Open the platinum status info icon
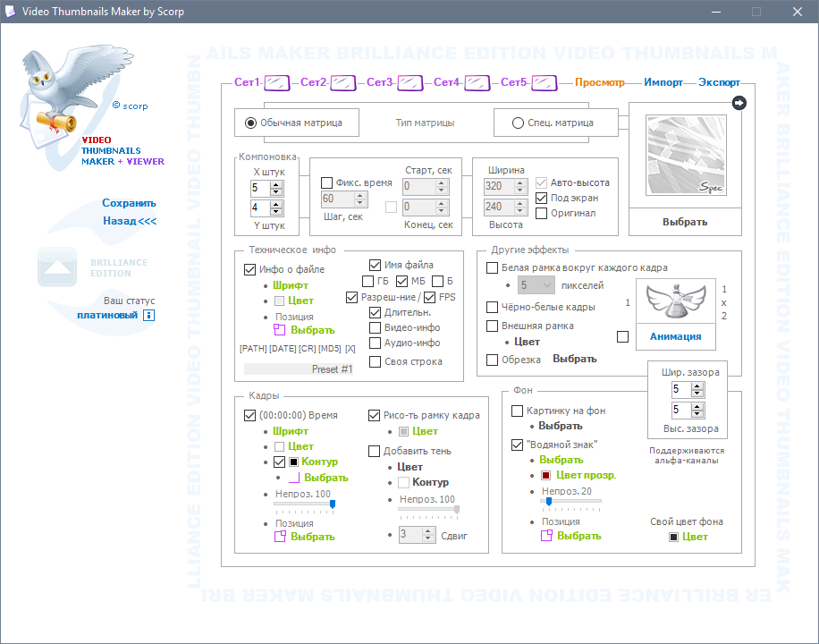The image size is (819, 644). (x=149, y=315)
